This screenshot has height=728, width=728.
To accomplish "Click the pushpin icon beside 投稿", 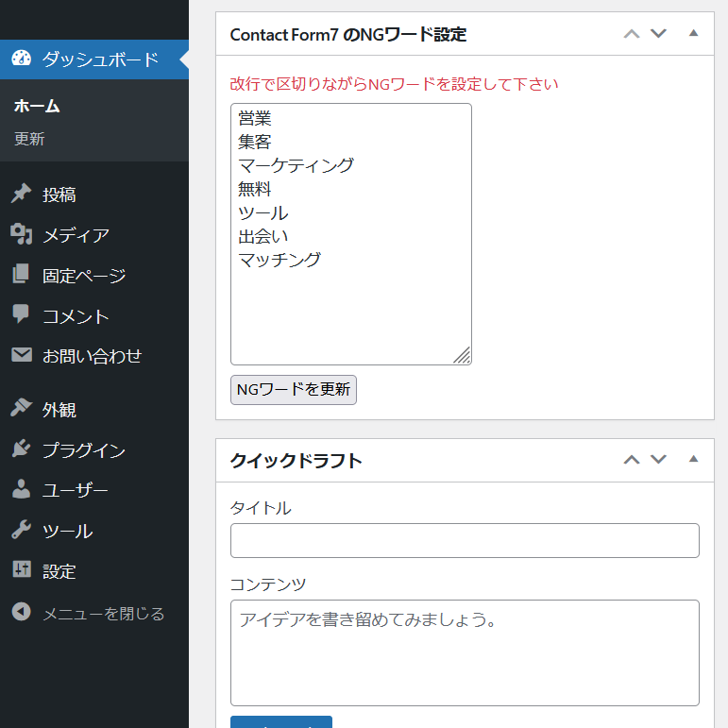I will 22,194.
